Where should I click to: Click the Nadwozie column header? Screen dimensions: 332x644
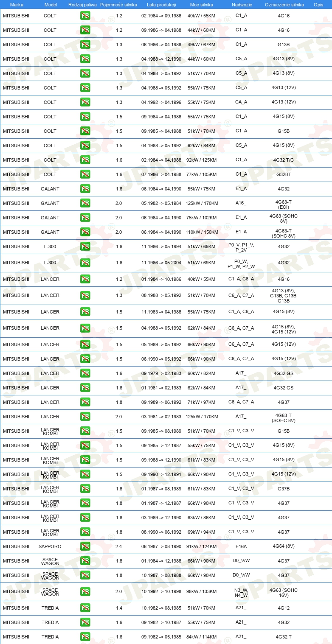pyautogui.click(x=242, y=5)
